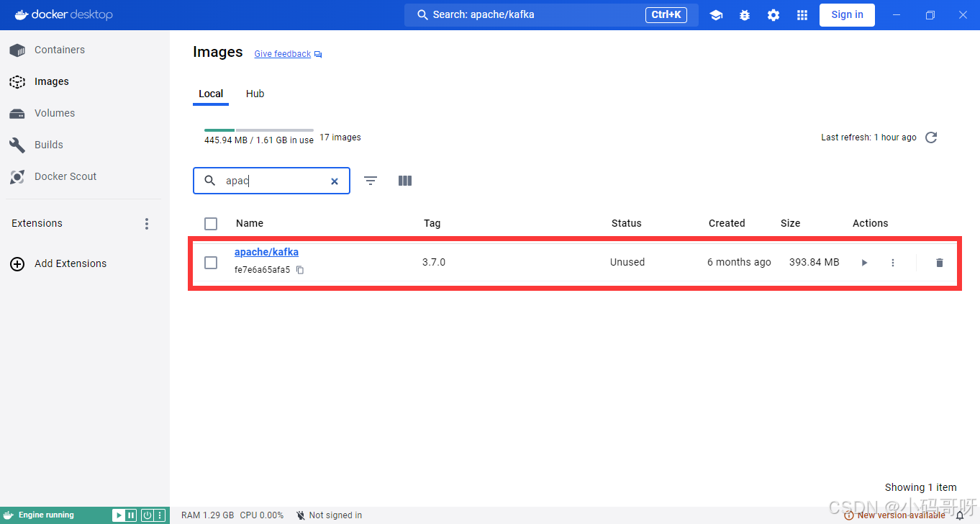Image resolution: width=980 pixels, height=524 pixels.
Task: Click the 17 images count
Action: pos(340,137)
